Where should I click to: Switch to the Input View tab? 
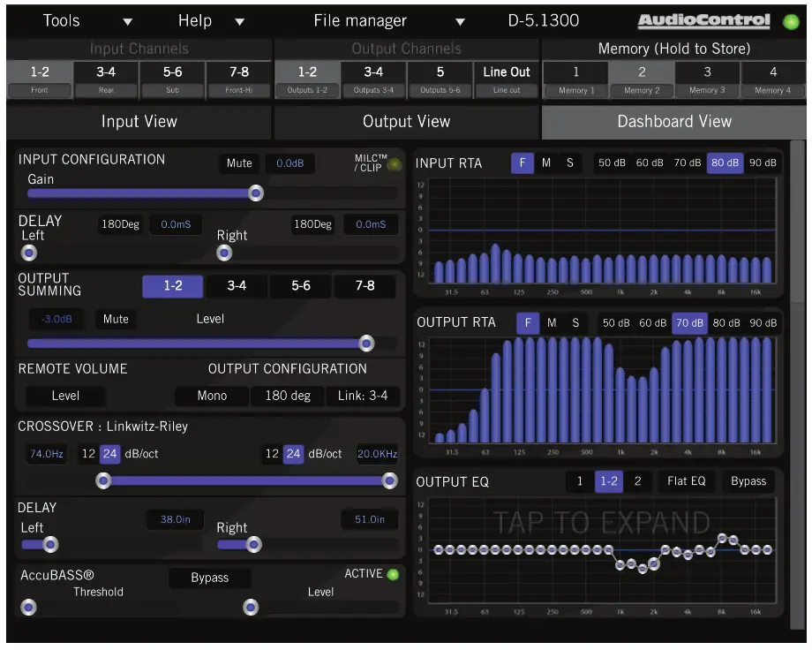pos(139,121)
